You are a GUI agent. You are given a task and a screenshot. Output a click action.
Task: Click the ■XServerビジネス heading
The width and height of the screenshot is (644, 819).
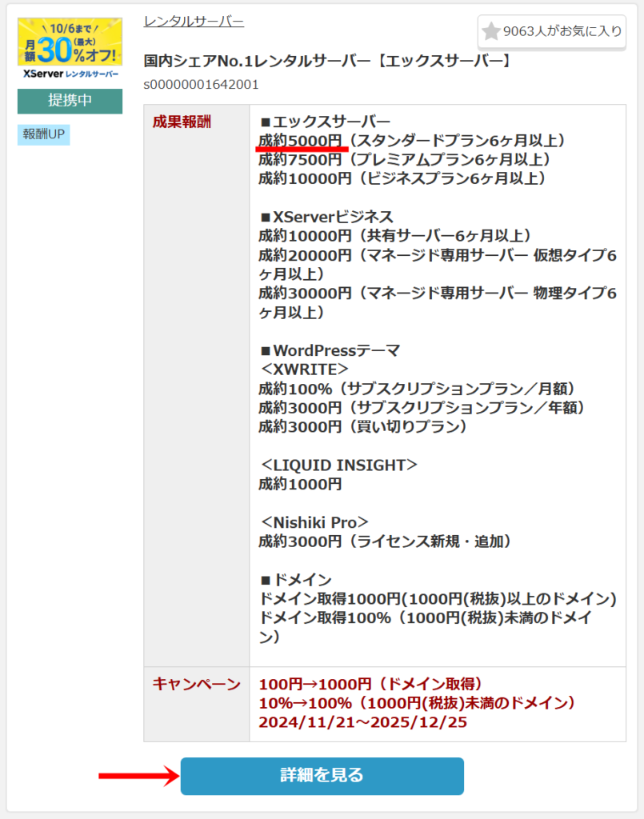326,217
